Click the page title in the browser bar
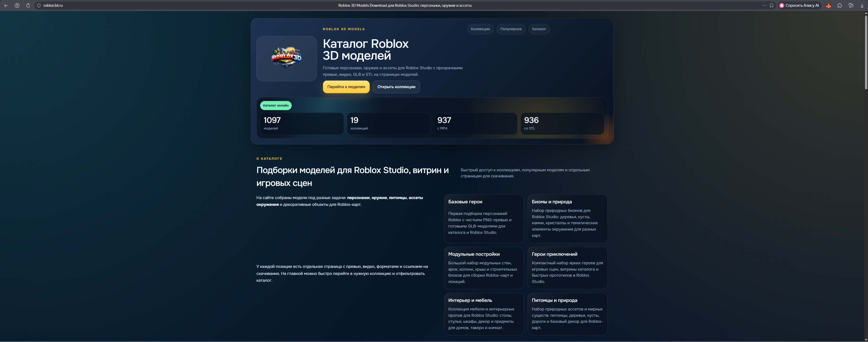Screen dimensions: 868x342 pos(405,5)
